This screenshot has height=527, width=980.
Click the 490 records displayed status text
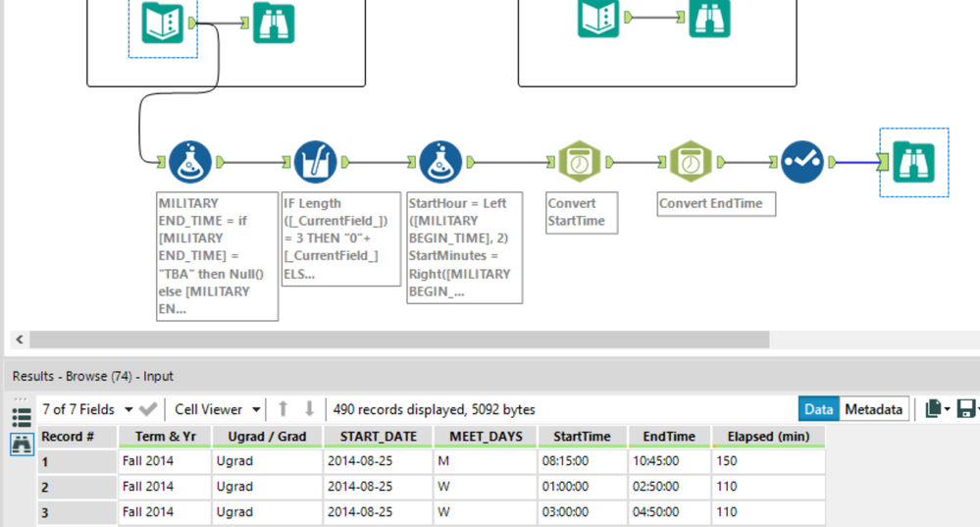434,409
